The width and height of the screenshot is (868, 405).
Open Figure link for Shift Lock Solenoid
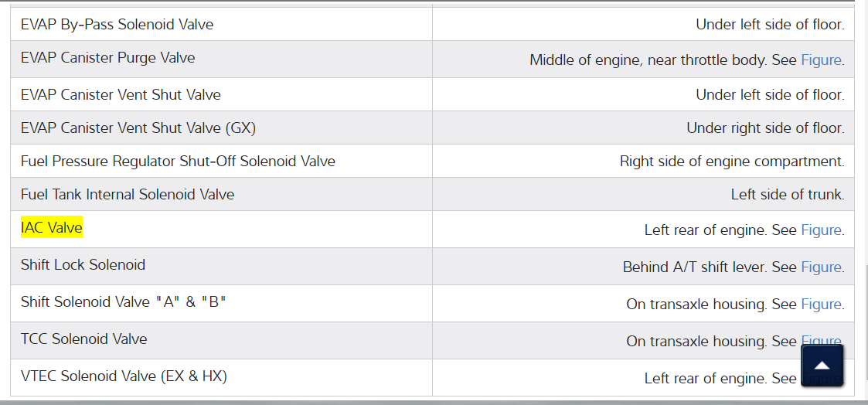(x=820, y=267)
